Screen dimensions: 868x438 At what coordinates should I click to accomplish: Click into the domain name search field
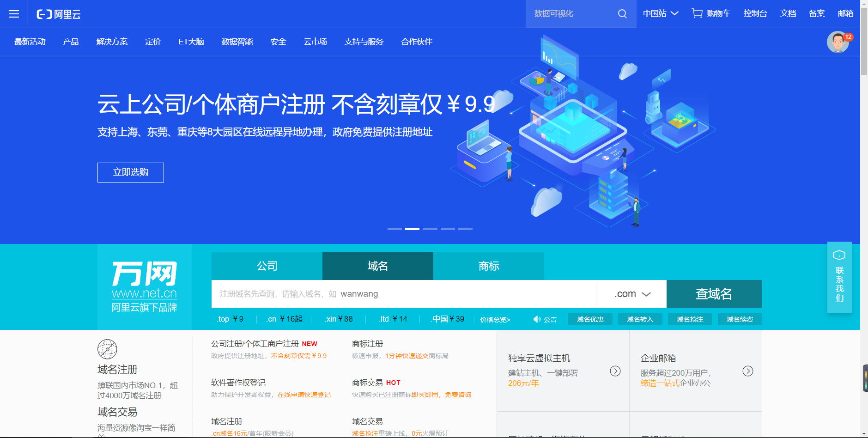coord(404,294)
